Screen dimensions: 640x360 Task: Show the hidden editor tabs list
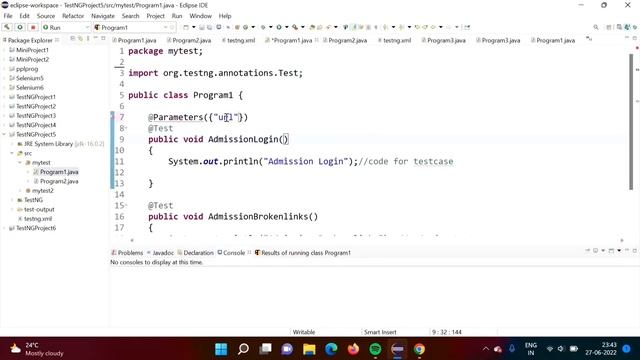point(589,39)
